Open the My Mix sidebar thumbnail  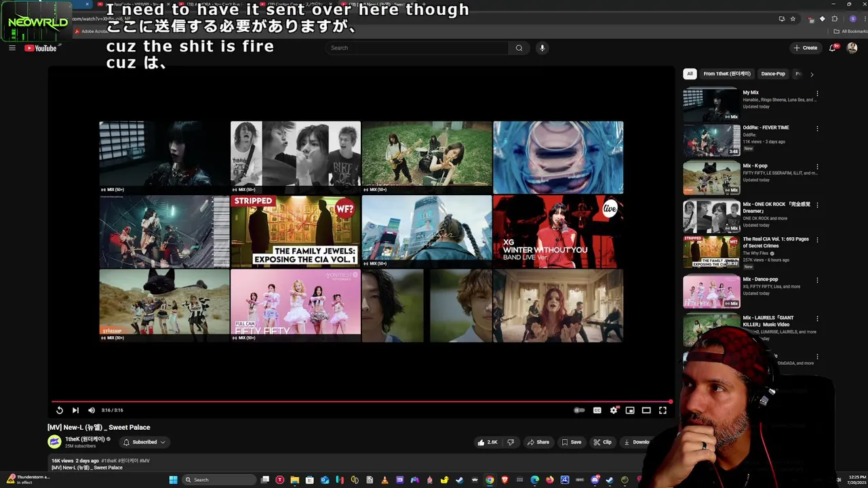pos(711,104)
